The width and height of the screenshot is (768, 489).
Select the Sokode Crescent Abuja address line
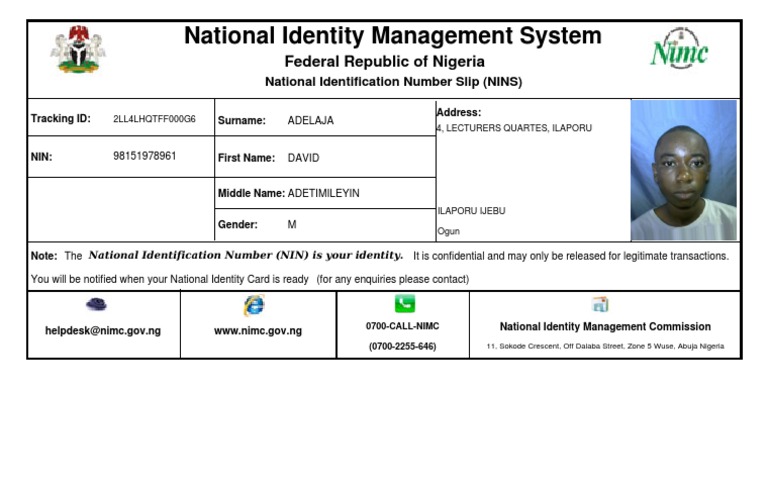tap(605, 346)
